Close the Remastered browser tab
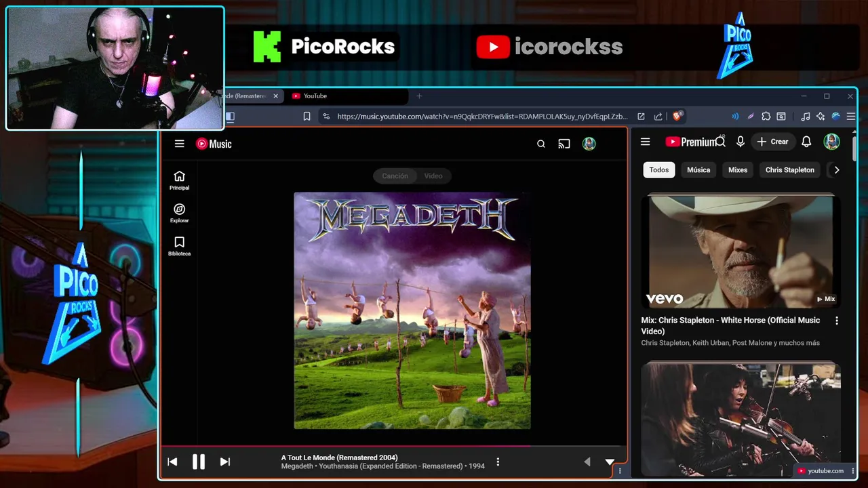Screen dimensions: 868x488 275,96
